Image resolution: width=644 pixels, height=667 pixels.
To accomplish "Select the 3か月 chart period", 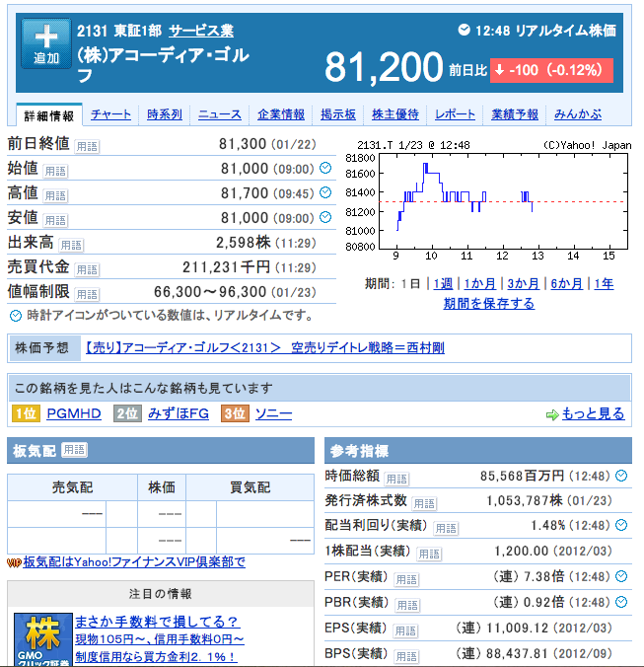I will (x=524, y=283).
